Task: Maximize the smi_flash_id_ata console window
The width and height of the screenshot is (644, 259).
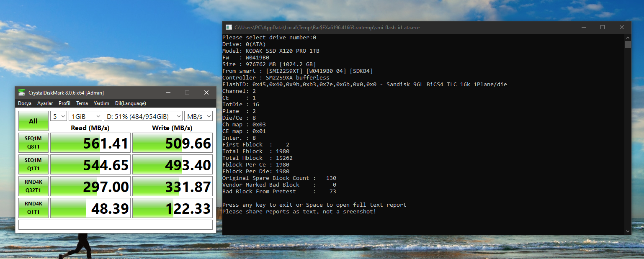Action: (602, 28)
